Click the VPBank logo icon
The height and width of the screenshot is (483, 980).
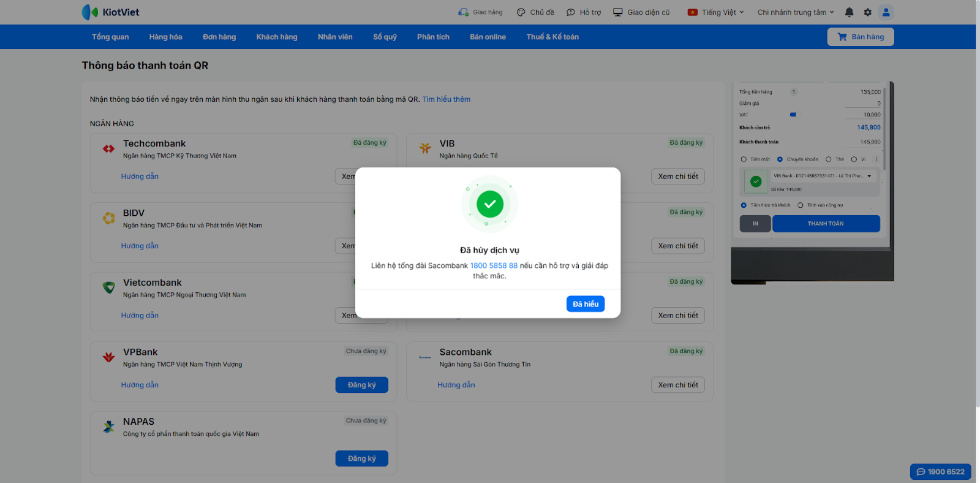(x=109, y=357)
